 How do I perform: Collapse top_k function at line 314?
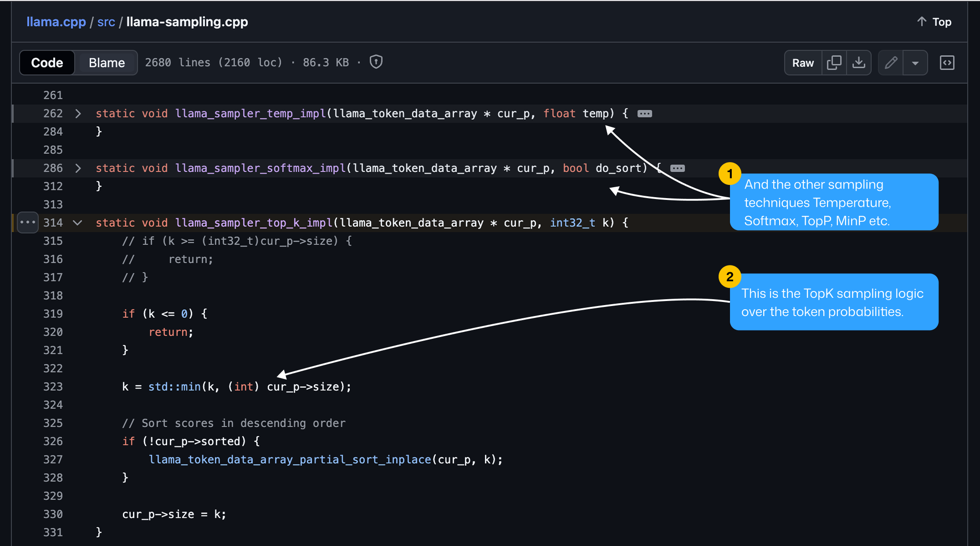(x=78, y=223)
